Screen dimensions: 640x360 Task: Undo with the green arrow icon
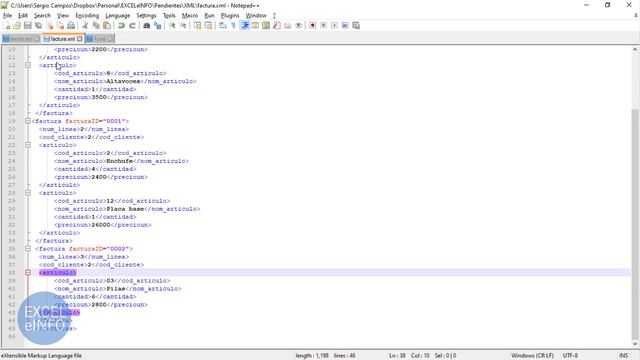(x=121, y=25)
